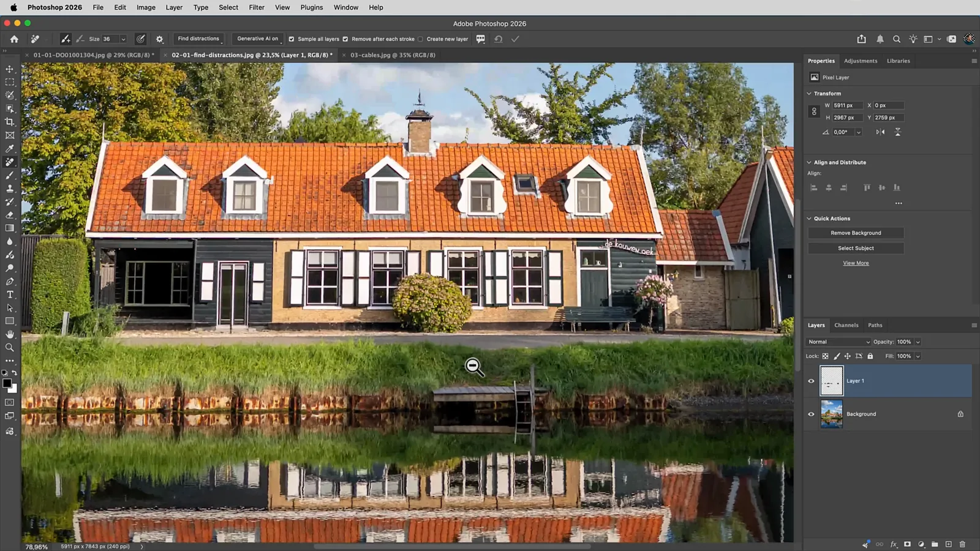This screenshot has width=980, height=551.
Task: Select the Brush tool
Action: (x=10, y=175)
